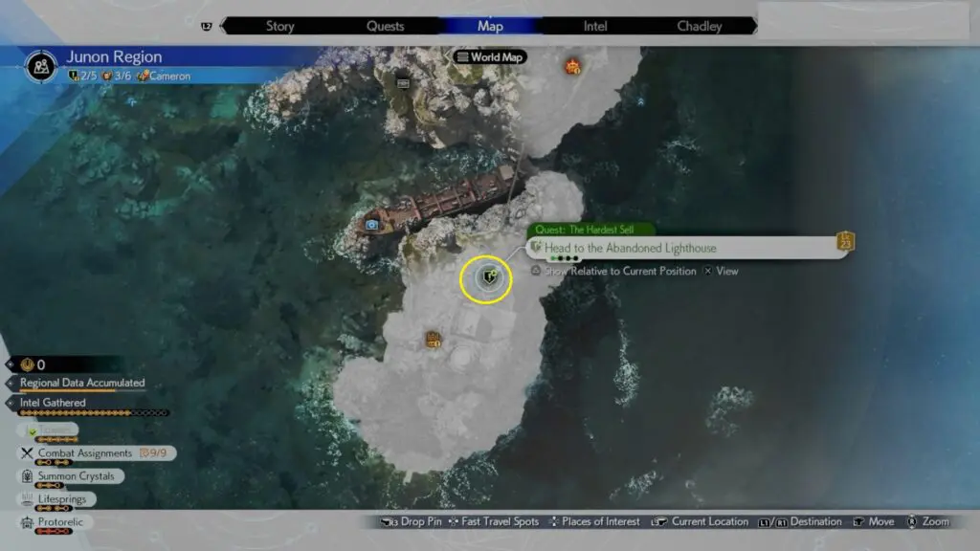This screenshot has width=980, height=551.
Task: Expand the Regional Data Accumulated section
Action: pyautogui.click(x=82, y=383)
